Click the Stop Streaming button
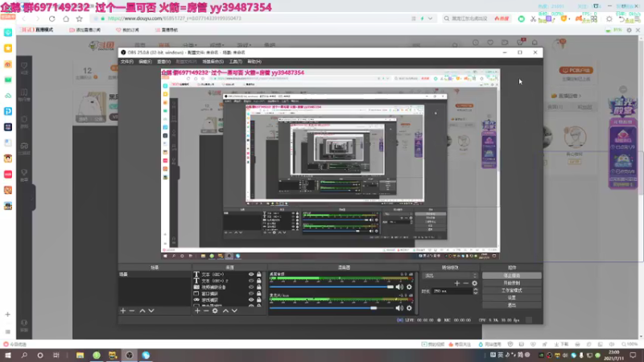 [512, 275]
